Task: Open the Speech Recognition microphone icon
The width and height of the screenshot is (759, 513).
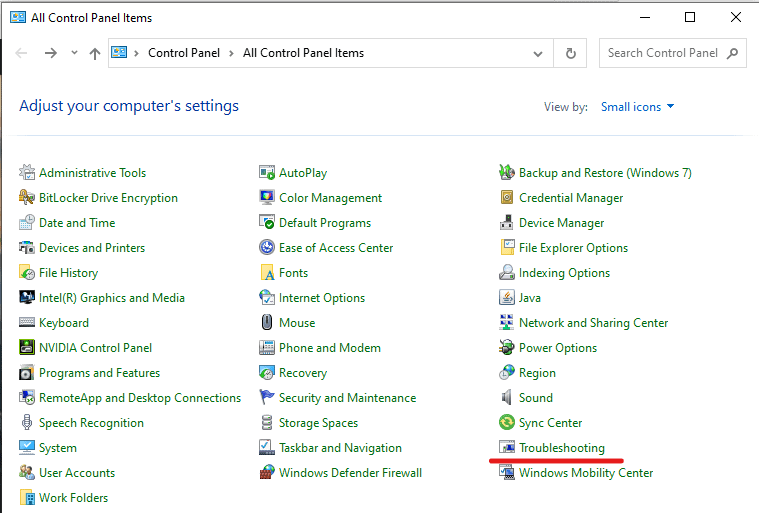Action: [27, 422]
